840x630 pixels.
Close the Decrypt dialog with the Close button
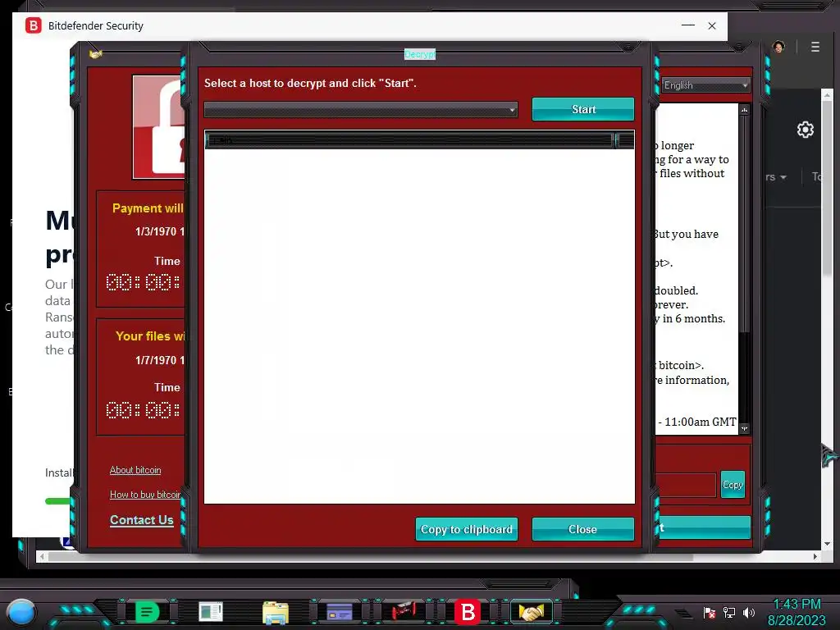tap(583, 529)
